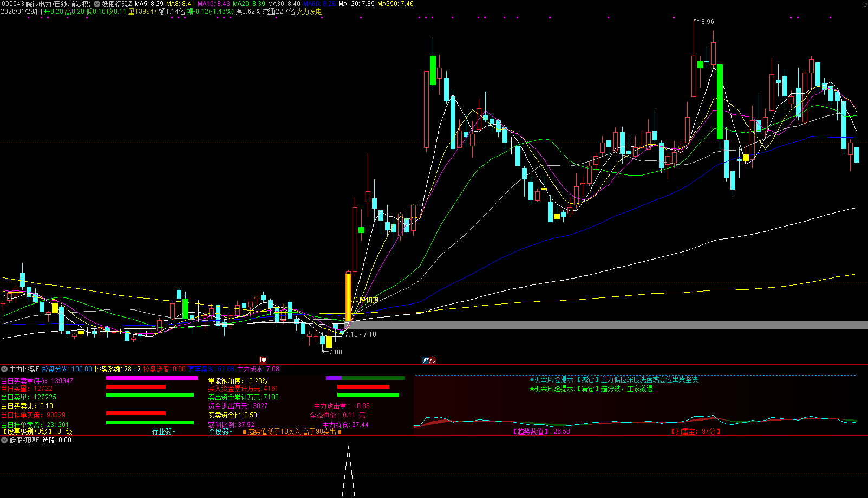This screenshot has height=498, width=868.
Task: Expand the 主力控盘F indicator dropdown arrow
Action: (4, 369)
